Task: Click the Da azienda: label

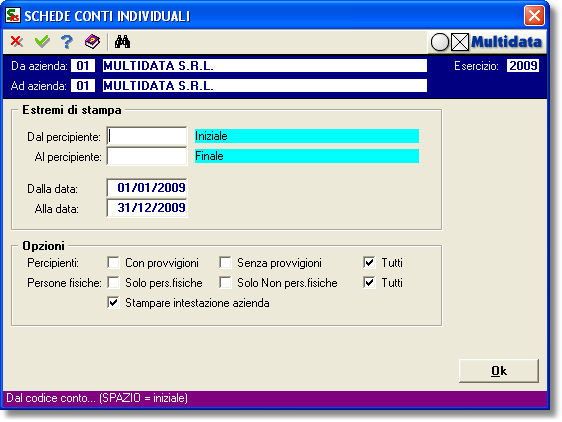Action: click(x=39, y=66)
